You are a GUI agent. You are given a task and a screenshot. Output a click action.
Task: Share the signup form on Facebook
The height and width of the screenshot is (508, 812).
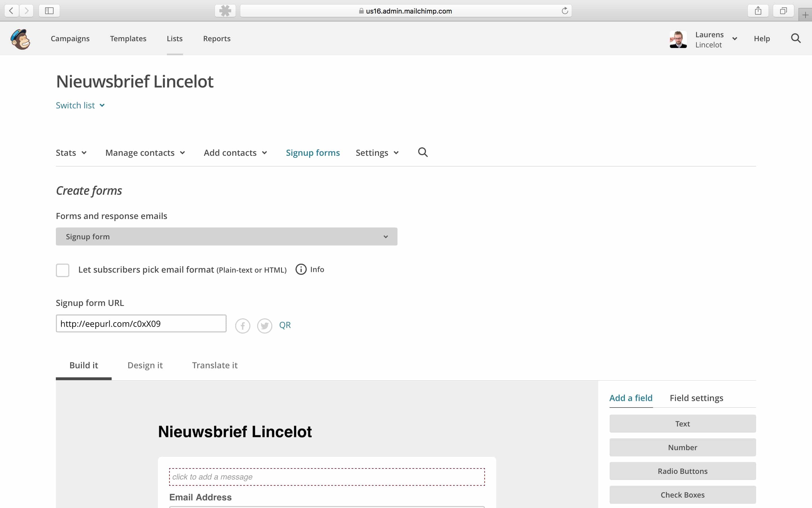(x=242, y=326)
